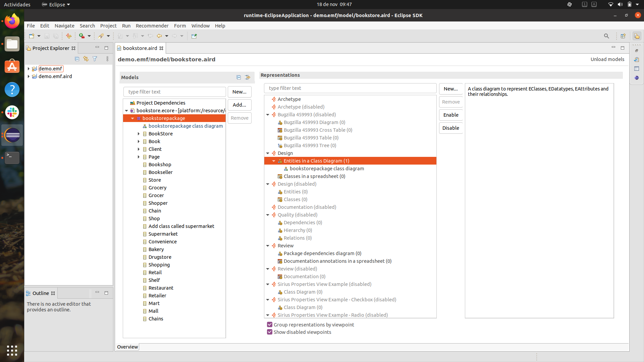
Task: Open the Run configurations dropdown arrow
Action: tap(89, 36)
